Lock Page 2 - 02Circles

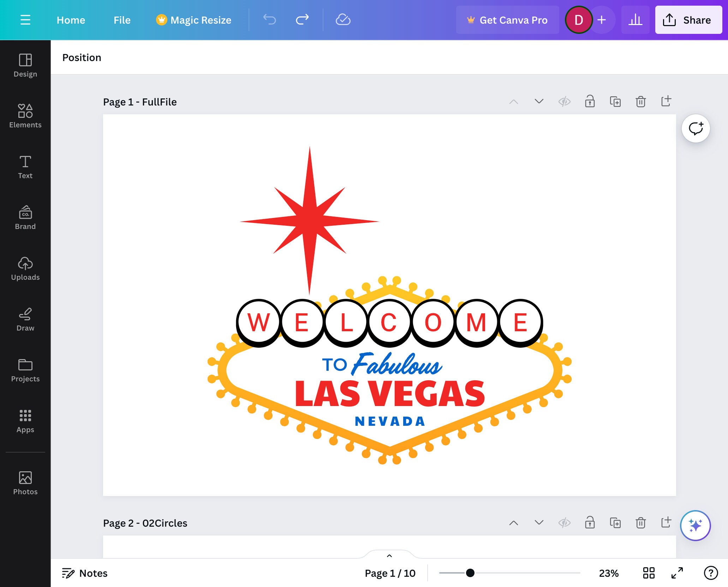tap(590, 523)
